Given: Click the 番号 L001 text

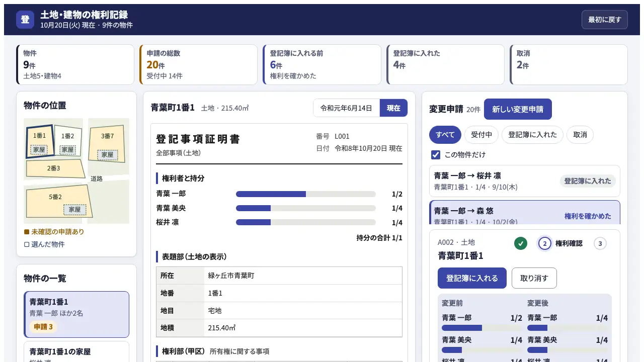Looking at the screenshot, I should tap(333, 136).
